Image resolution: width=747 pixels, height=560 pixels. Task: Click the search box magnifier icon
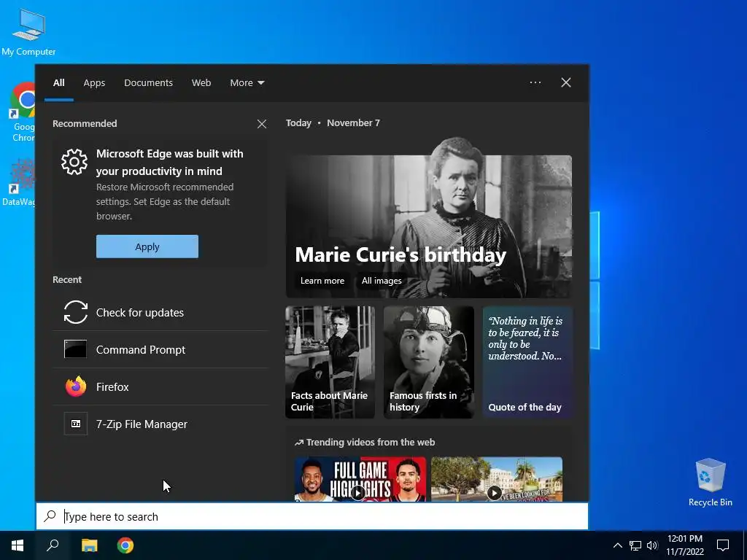click(x=50, y=516)
